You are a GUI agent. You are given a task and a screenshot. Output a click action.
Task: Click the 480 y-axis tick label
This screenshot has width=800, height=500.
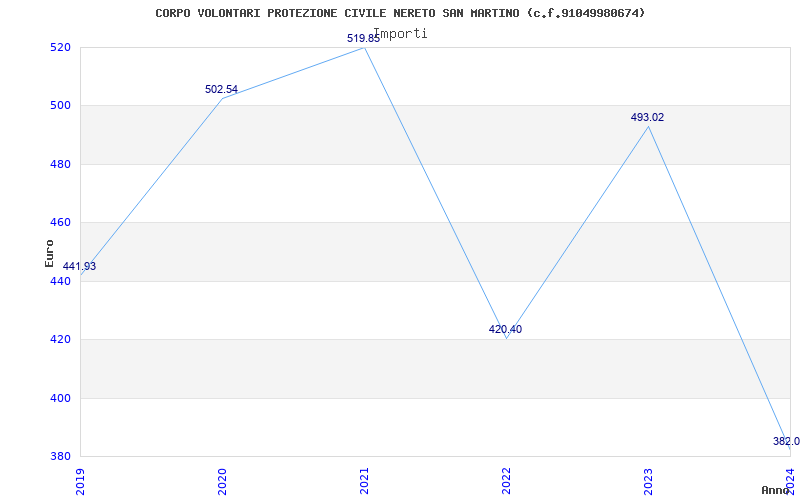61,164
